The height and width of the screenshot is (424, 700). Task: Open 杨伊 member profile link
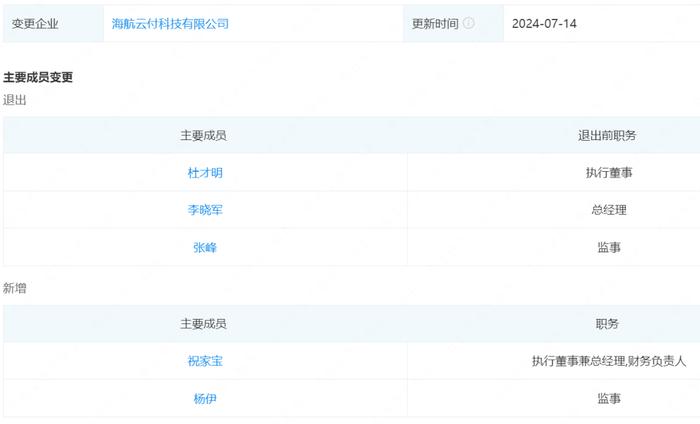(205, 399)
